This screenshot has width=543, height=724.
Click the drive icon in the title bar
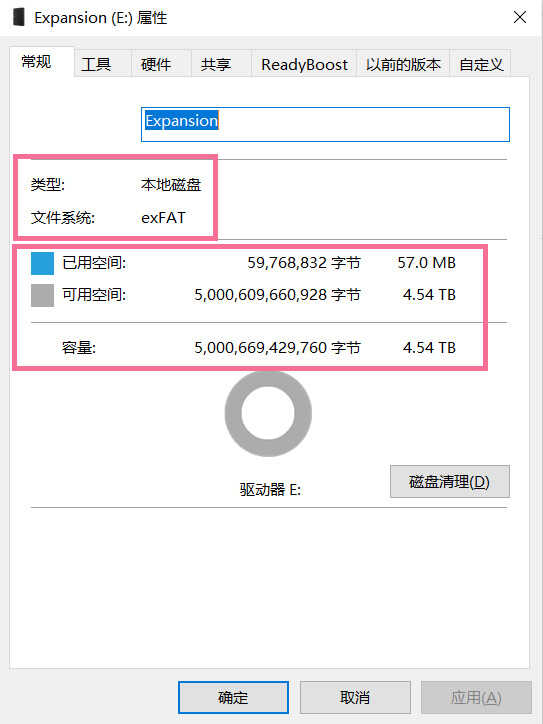coord(19,18)
